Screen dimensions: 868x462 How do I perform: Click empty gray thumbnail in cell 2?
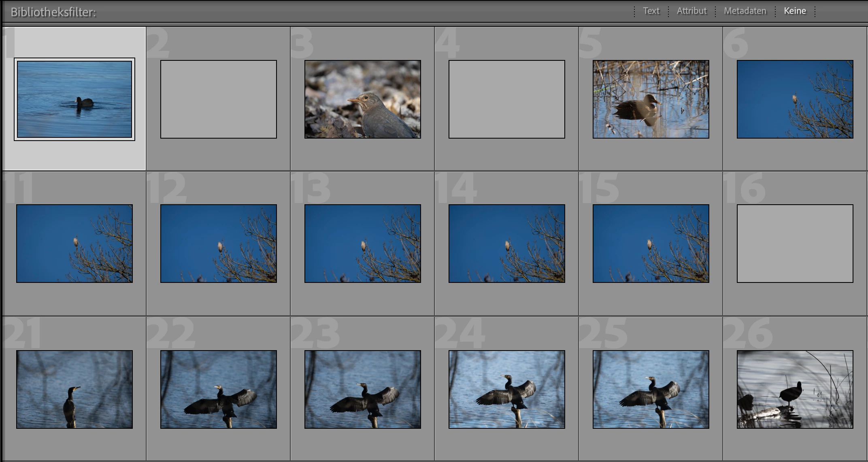(x=219, y=99)
